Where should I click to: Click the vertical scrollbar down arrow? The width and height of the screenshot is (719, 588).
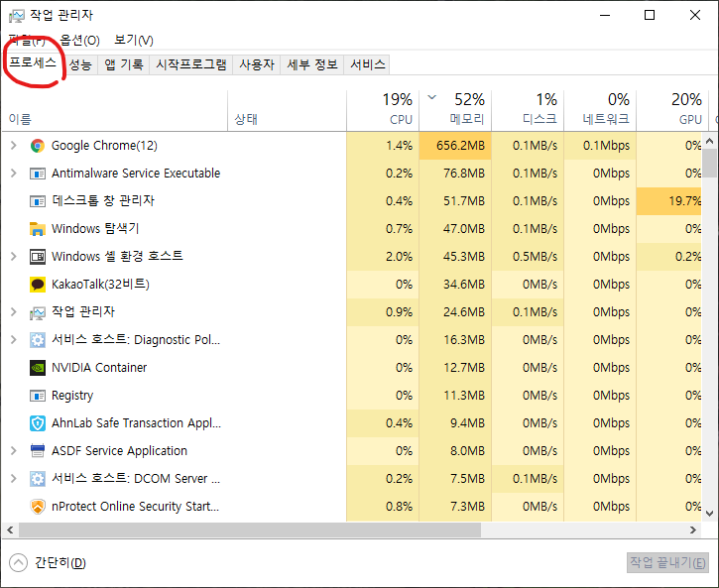coord(709,514)
